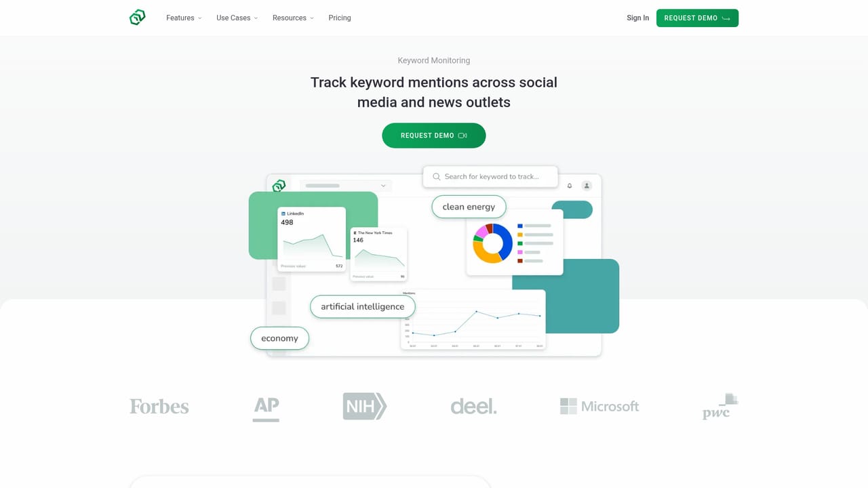Image resolution: width=868 pixels, height=488 pixels.
Task: Click the small logo inside dashboard mockup
Action: (x=279, y=186)
